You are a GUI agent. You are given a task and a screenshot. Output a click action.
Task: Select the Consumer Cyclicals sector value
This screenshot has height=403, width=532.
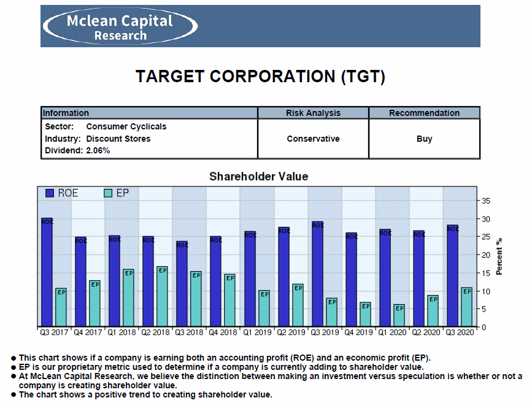tap(126, 126)
